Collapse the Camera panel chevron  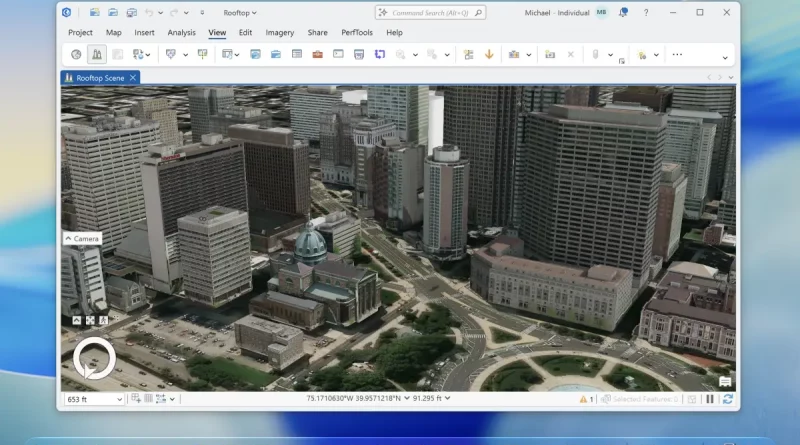68,238
